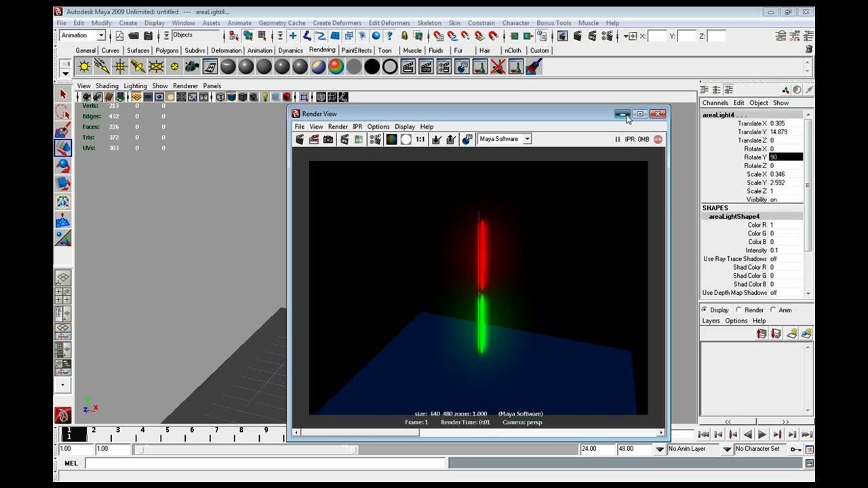Click the black surface shader sphere icon
The height and width of the screenshot is (488, 868).
tap(372, 66)
